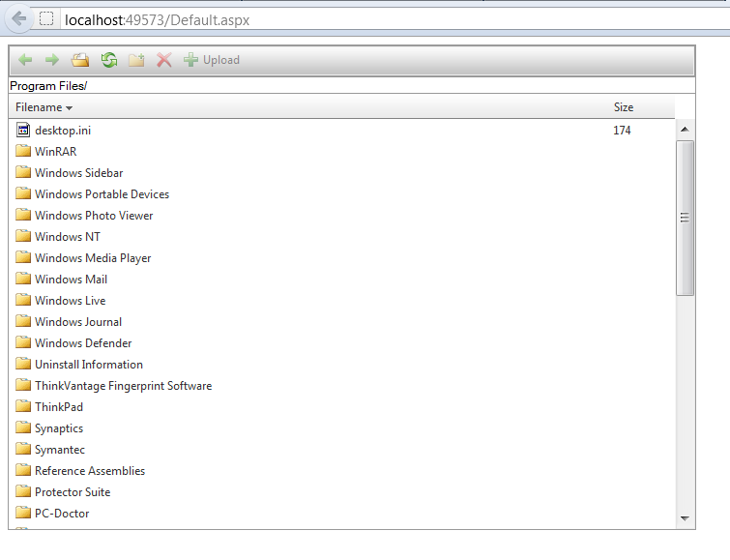Click the Windows Defender folder icon
This screenshot has width=730, height=560.
23,342
